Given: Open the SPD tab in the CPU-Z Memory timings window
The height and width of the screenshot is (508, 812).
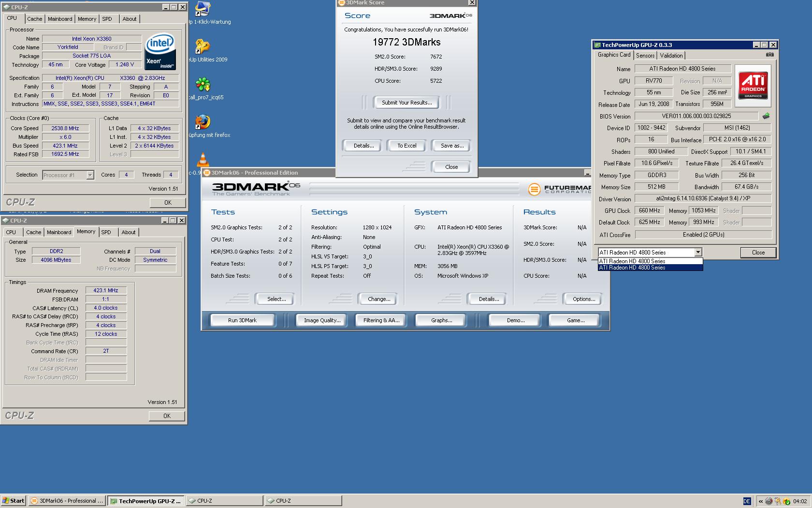Looking at the screenshot, I should coord(106,232).
